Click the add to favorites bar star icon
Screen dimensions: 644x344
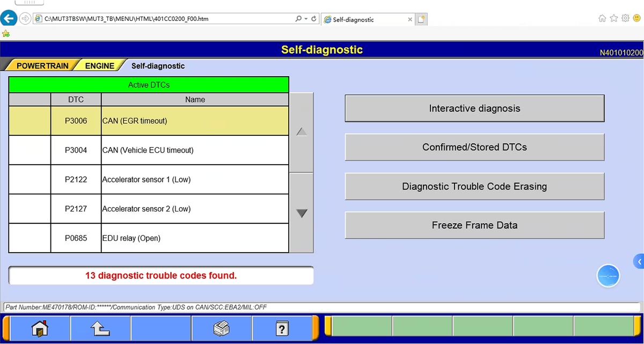point(6,33)
